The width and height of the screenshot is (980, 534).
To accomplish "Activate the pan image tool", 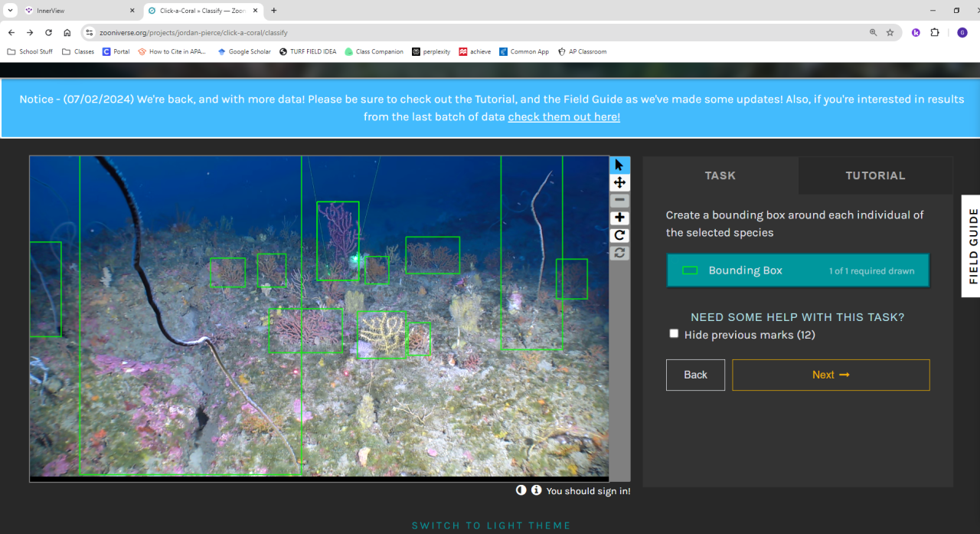I will [619, 182].
